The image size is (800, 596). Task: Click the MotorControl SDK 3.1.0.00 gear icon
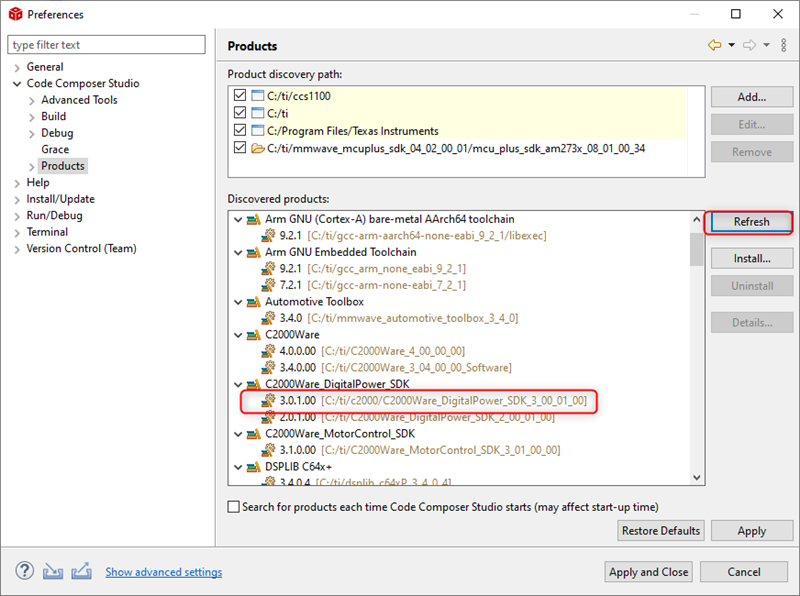pos(268,450)
